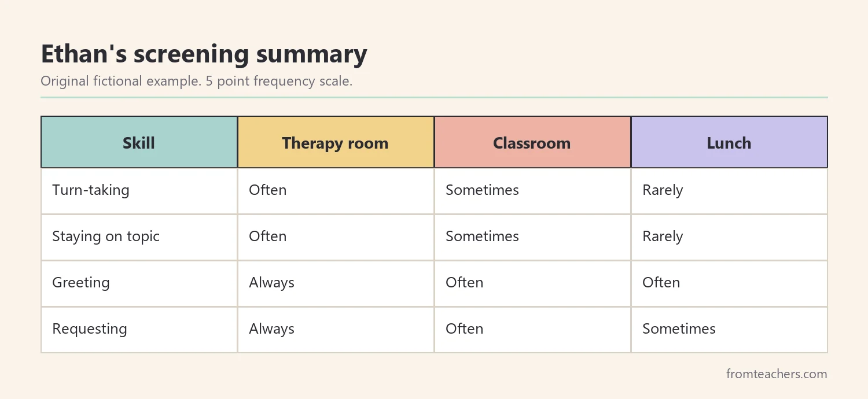The height and width of the screenshot is (399, 868).
Task: Select the Requesting skill cell
Action: pyautogui.click(x=139, y=330)
